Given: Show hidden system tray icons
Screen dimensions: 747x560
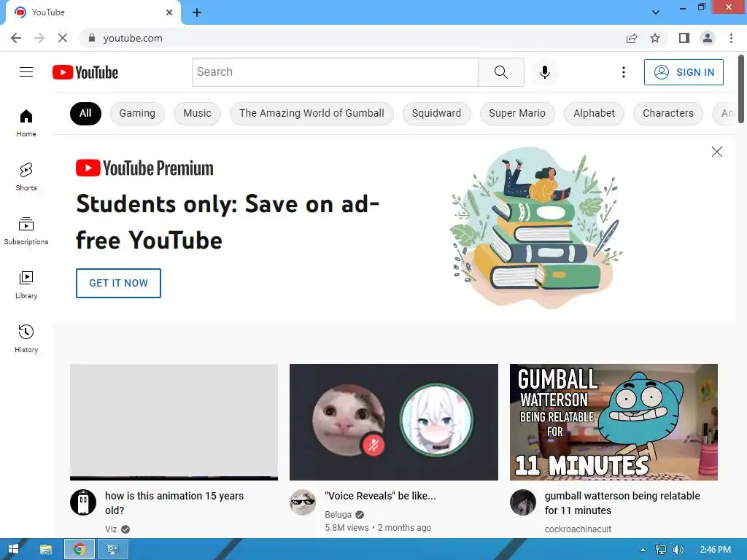Looking at the screenshot, I should click(643, 550).
